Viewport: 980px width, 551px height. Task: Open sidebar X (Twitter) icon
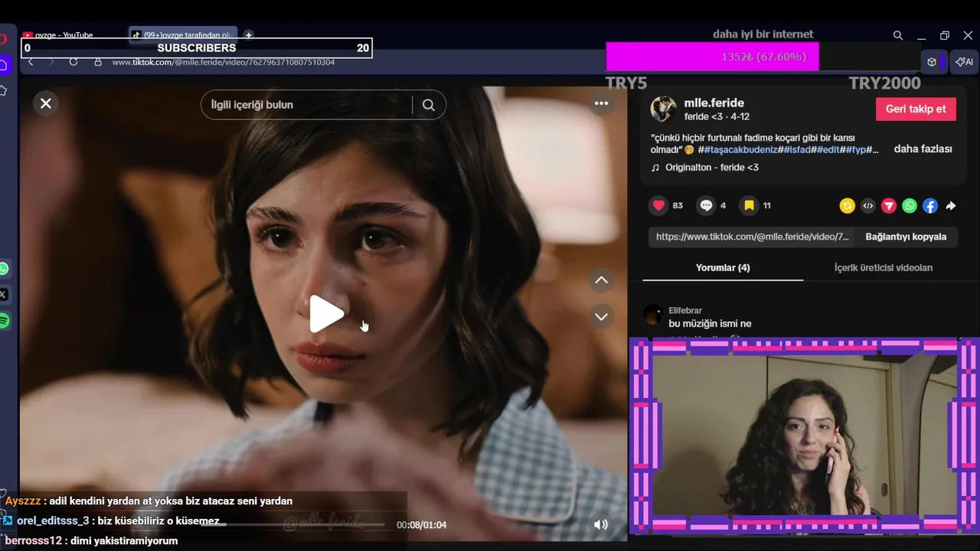coord(4,295)
